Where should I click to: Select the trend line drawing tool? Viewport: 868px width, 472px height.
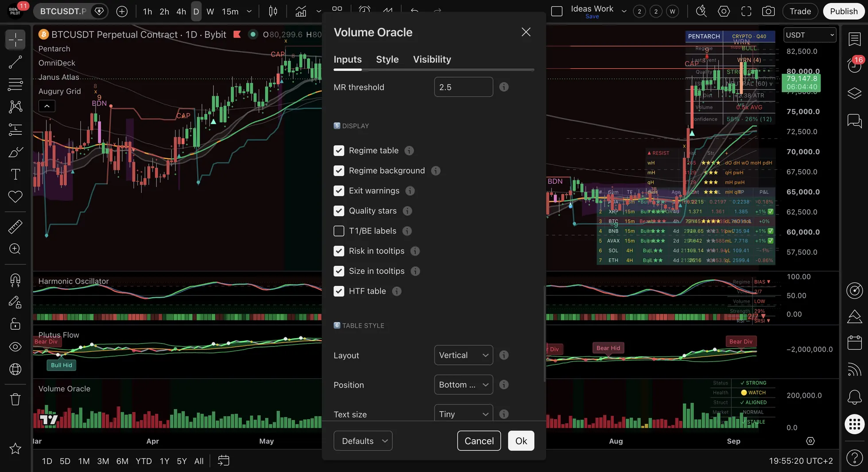15,62
